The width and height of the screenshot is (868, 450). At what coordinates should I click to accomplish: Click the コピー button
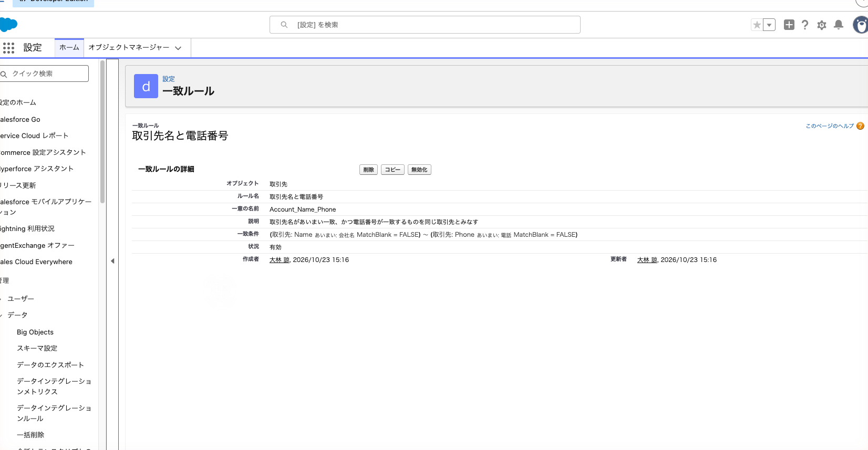point(392,170)
